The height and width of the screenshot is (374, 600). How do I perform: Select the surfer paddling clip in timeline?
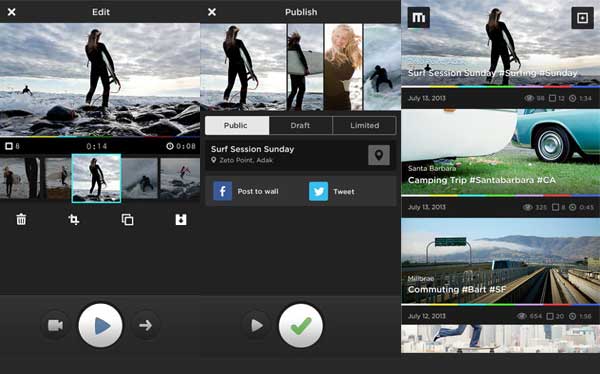click(x=140, y=178)
